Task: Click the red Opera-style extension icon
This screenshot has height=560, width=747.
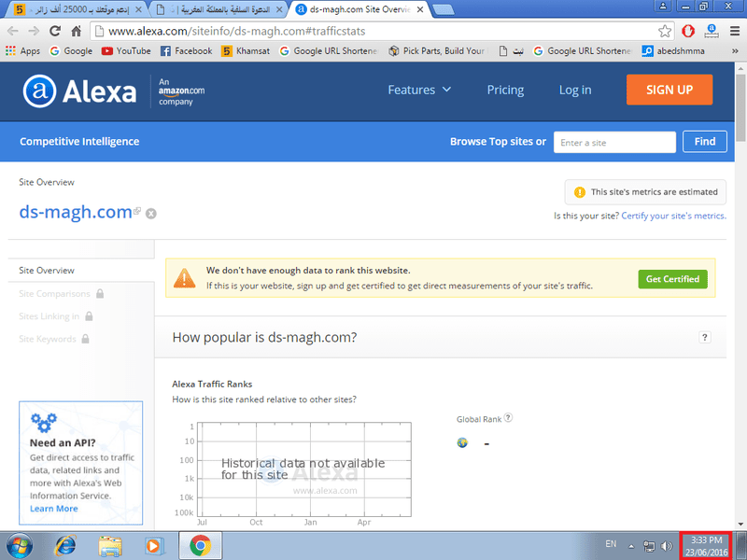Action: 688,31
